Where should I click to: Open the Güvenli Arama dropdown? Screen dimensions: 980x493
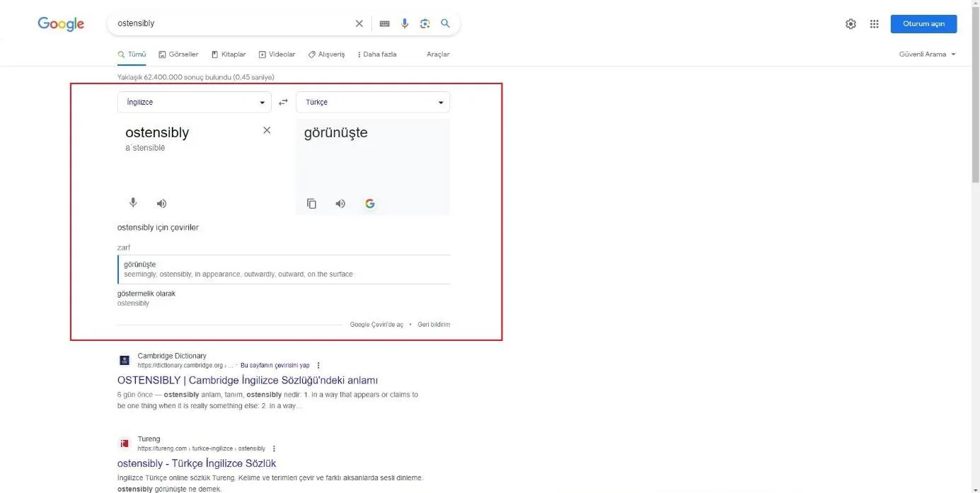point(927,54)
